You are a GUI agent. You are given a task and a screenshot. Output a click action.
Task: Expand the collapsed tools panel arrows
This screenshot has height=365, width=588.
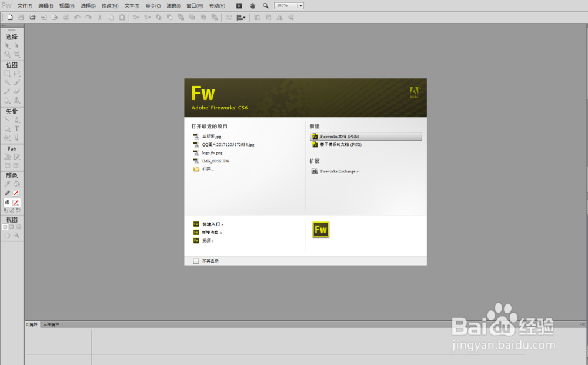3,25
